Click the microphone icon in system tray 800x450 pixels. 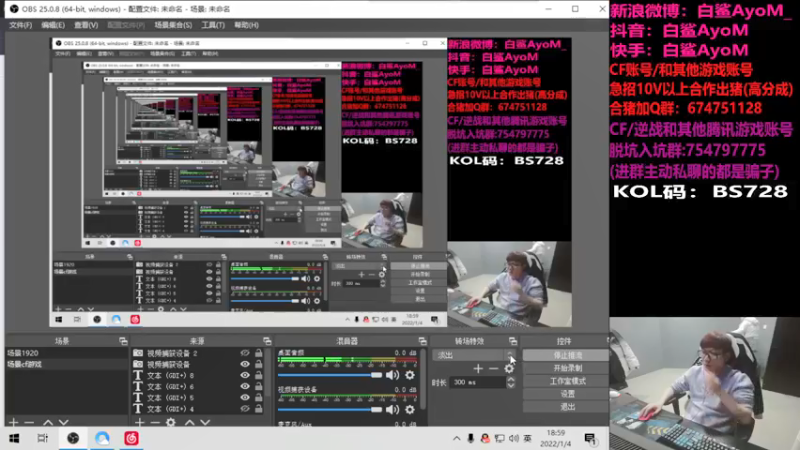coord(470,438)
